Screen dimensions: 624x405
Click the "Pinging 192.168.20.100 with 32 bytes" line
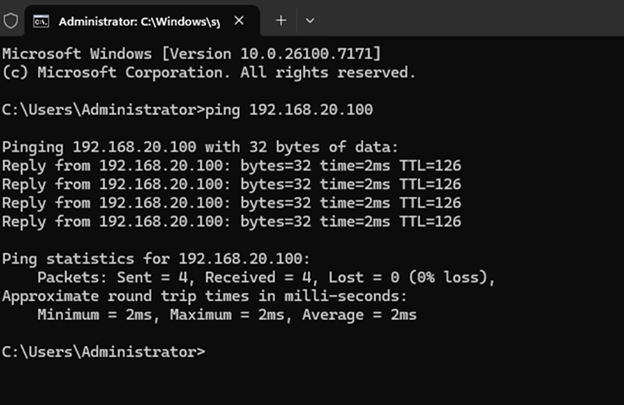pos(200,146)
